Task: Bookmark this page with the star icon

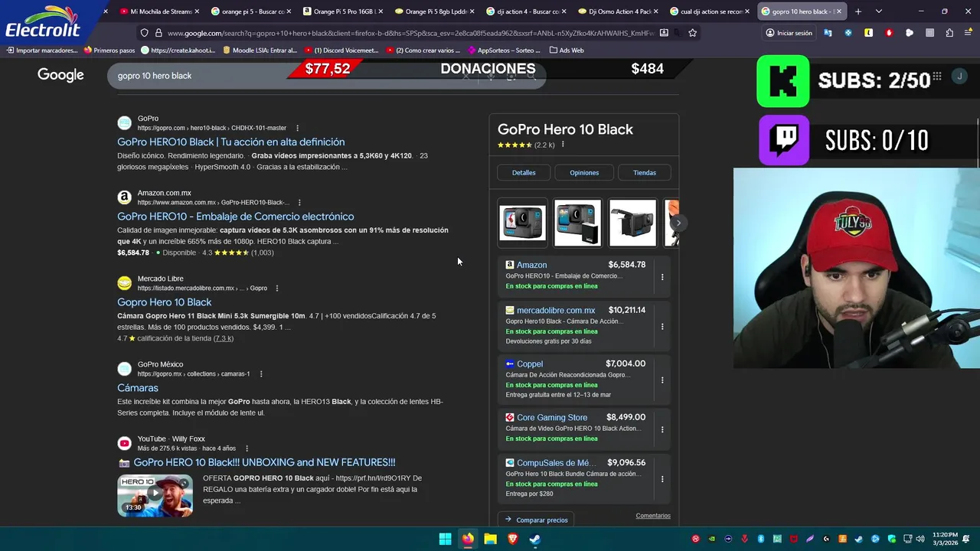Action: [x=692, y=33]
